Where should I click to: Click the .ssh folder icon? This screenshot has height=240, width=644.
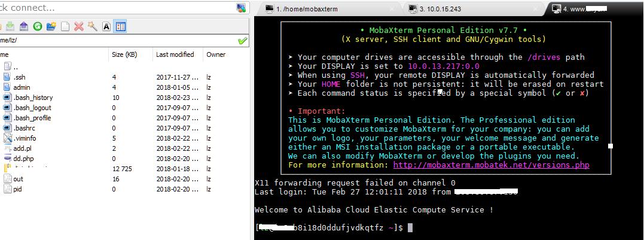click(7, 77)
